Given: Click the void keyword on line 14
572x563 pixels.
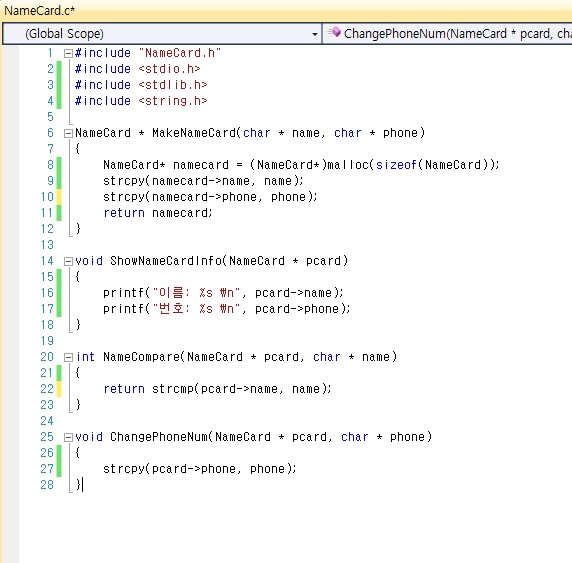Looking at the screenshot, I should [89, 261].
